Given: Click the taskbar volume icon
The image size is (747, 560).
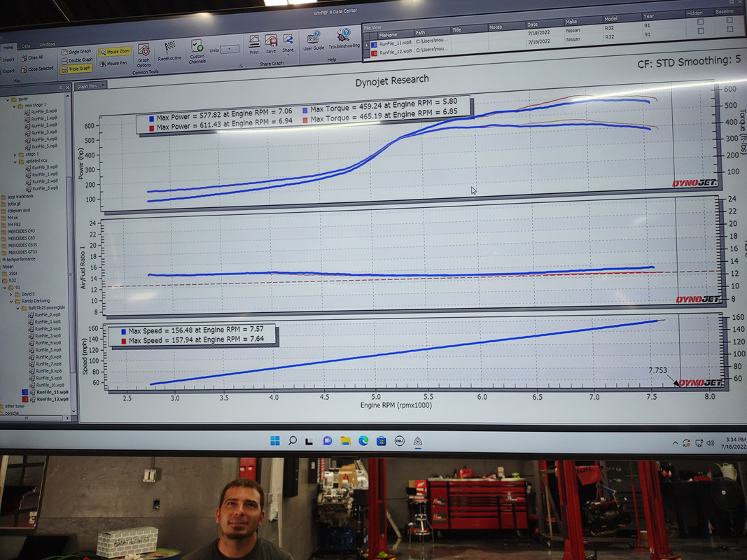Looking at the screenshot, I should coord(711,443).
